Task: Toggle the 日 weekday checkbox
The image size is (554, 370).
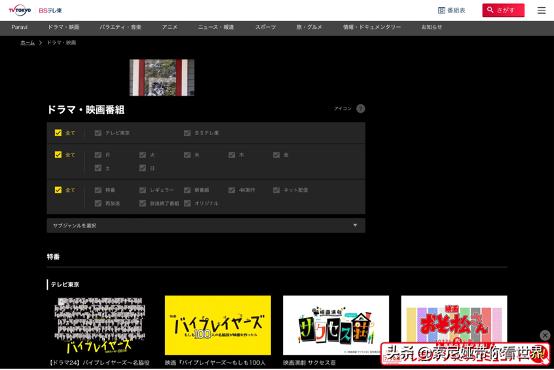Action: coord(142,168)
